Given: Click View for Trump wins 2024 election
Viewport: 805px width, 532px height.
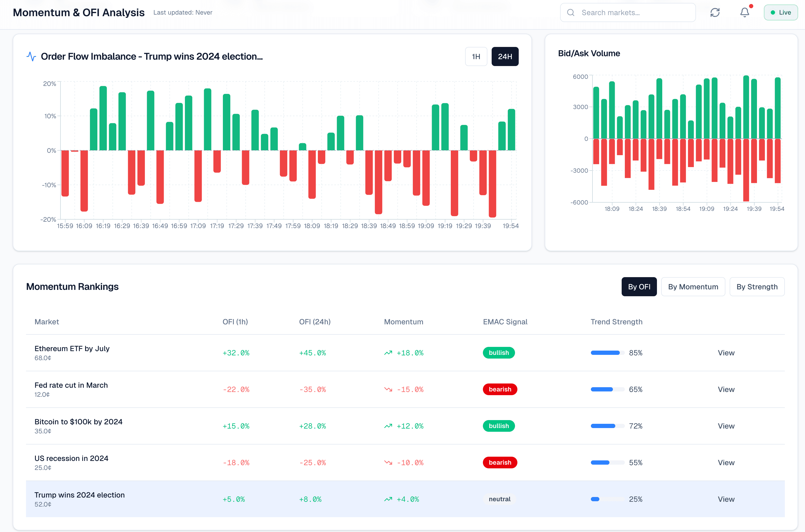Looking at the screenshot, I should pyautogui.click(x=726, y=499).
